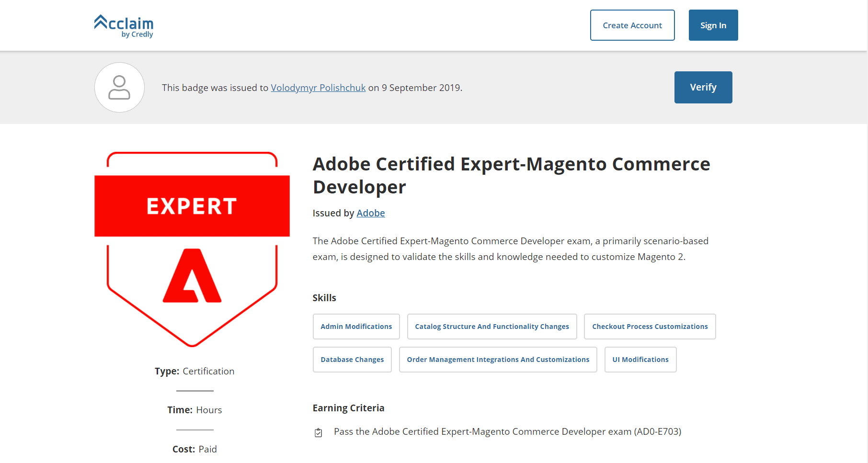This screenshot has height=463, width=868.
Task: Click the Sign In button
Action: click(713, 25)
